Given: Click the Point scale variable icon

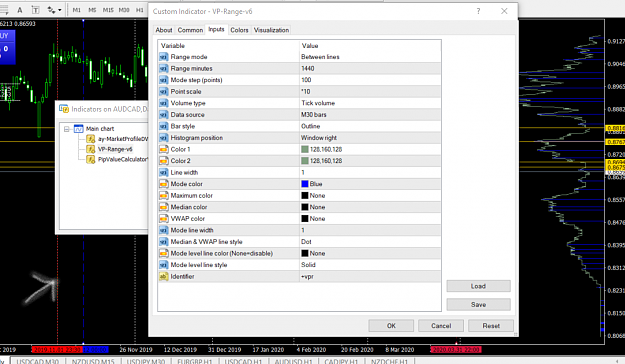Looking at the screenshot, I should click(x=164, y=92).
